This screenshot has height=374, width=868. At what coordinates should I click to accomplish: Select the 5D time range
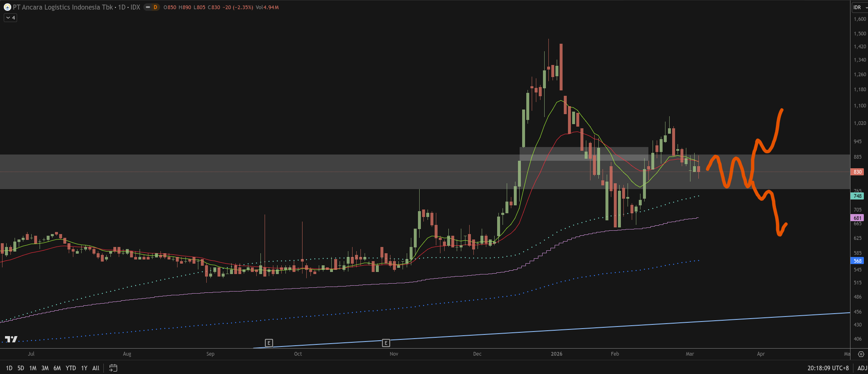pyautogui.click(x=21, y=368)
